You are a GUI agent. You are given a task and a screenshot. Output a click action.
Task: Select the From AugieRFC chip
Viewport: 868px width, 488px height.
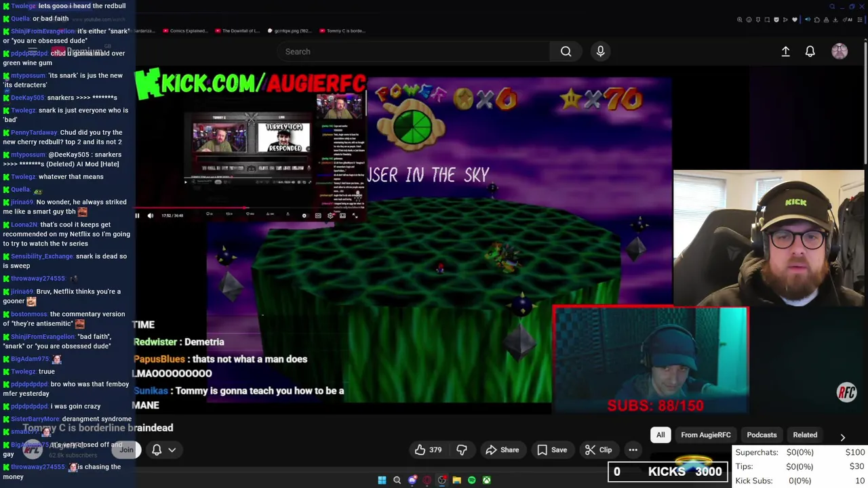706,435
